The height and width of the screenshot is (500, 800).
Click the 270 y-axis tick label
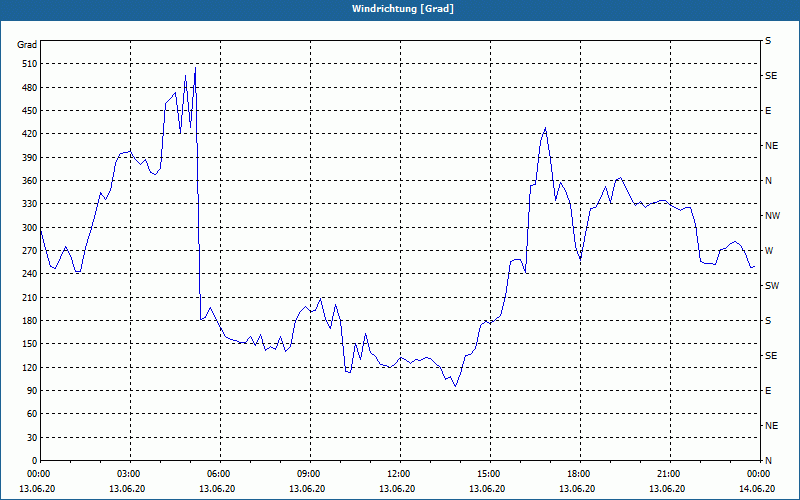click(x=30, y=251)
